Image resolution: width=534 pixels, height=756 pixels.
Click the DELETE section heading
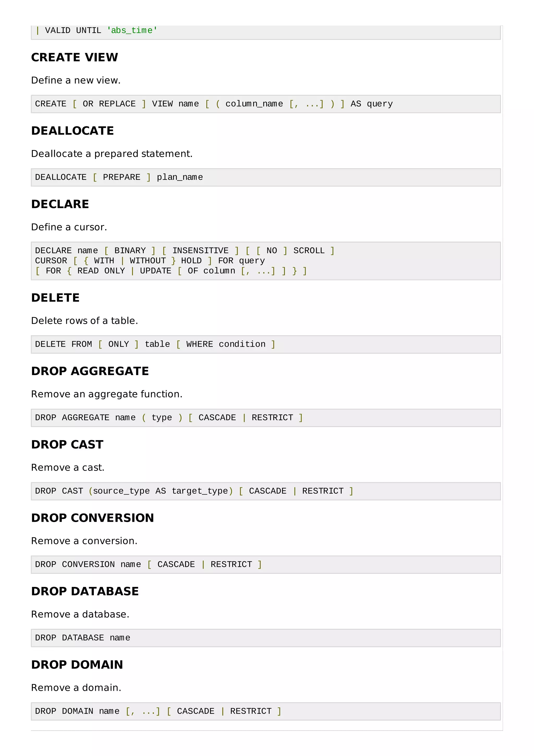[x=55, y=298]
